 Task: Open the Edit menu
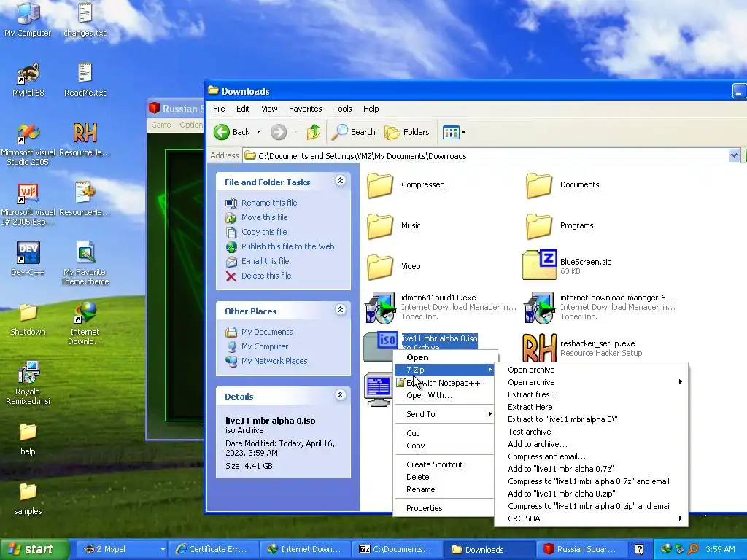click(243, 109)
